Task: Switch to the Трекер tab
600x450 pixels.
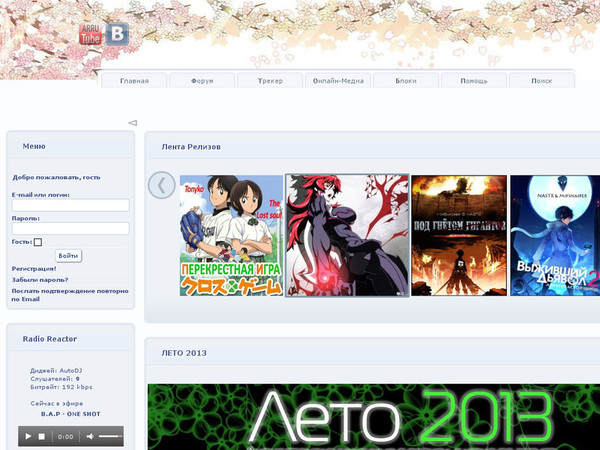Action: pos(270,81)
